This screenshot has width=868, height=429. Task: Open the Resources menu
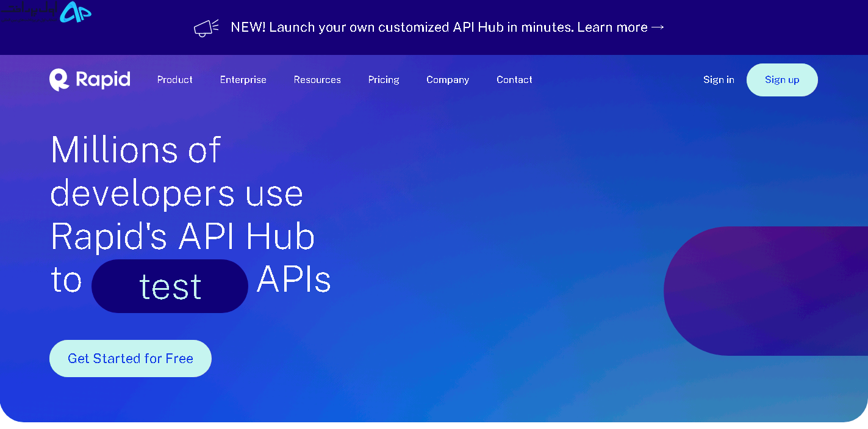click(x=317, y=80)
